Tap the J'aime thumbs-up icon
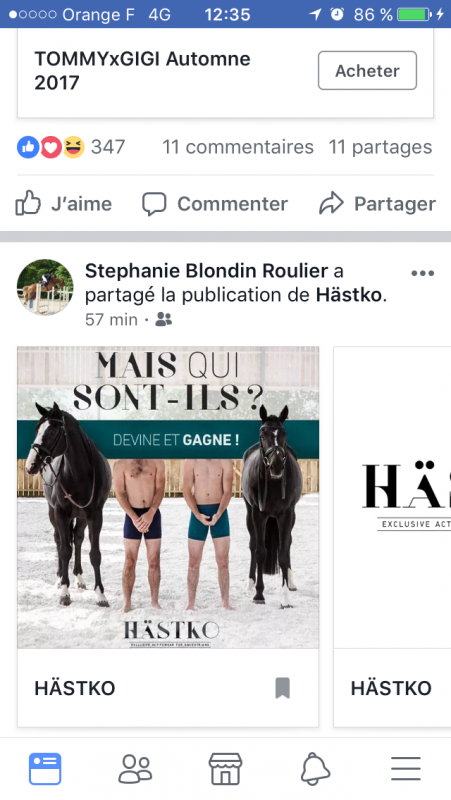Viewport: 451px width, 800px height. point(28,204)
